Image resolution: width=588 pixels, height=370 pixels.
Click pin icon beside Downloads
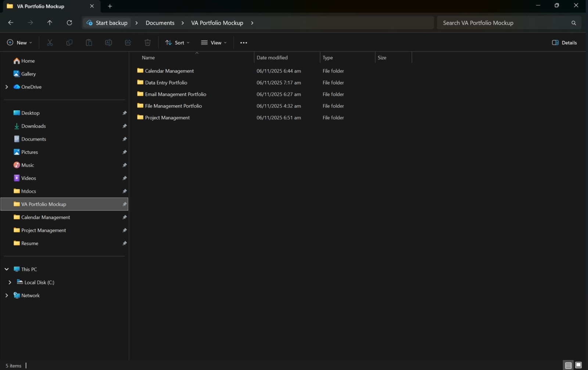click(x=125, y=126)
